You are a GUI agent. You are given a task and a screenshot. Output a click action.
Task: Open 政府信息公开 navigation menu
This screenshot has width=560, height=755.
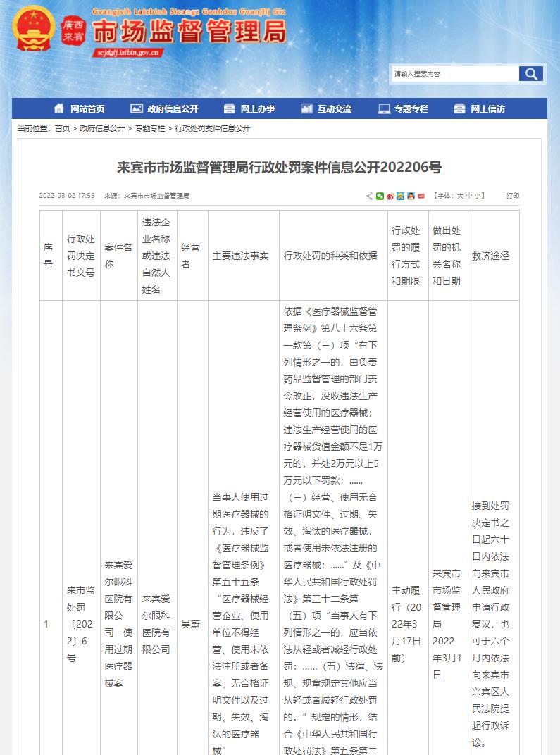[x=165, y=108]
